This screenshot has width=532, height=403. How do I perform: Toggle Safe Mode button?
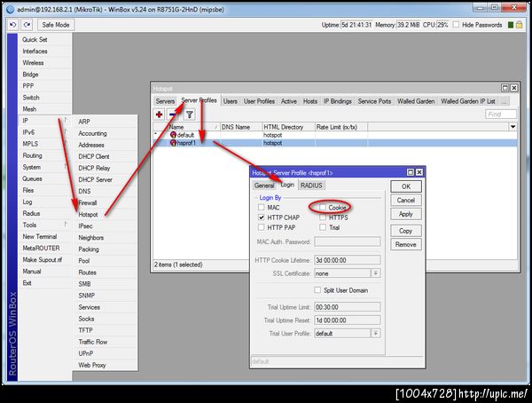(x=56, y=25)
